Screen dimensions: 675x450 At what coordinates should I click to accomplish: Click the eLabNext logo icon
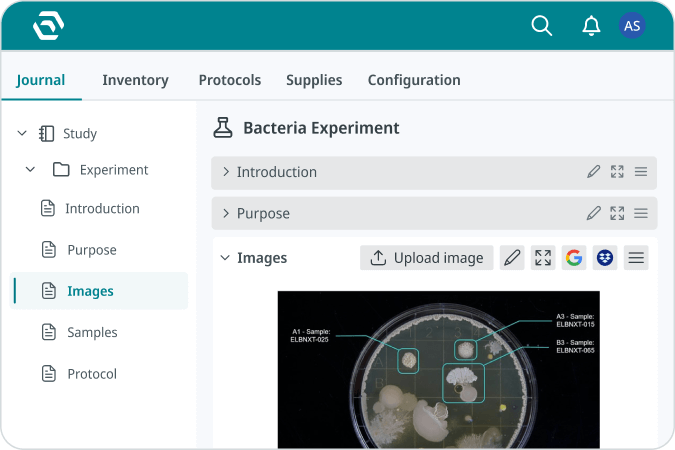point(49,25)
